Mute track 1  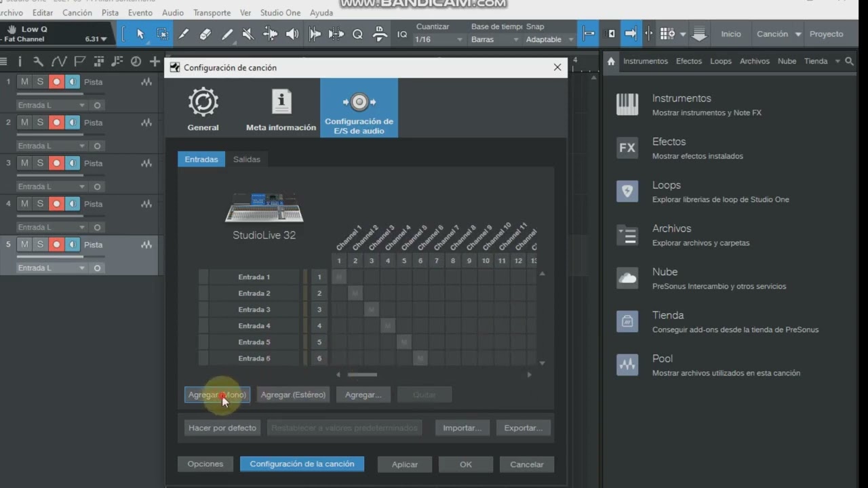(x=24, y=82)
